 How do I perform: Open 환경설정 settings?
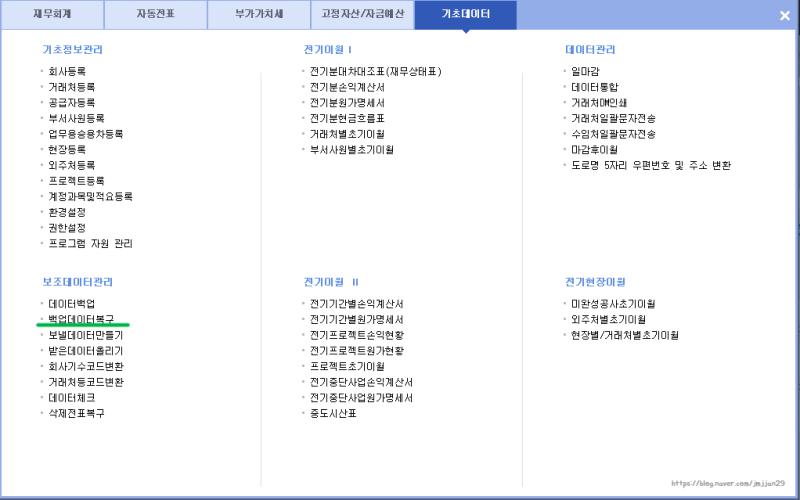(x=67, y=212)
